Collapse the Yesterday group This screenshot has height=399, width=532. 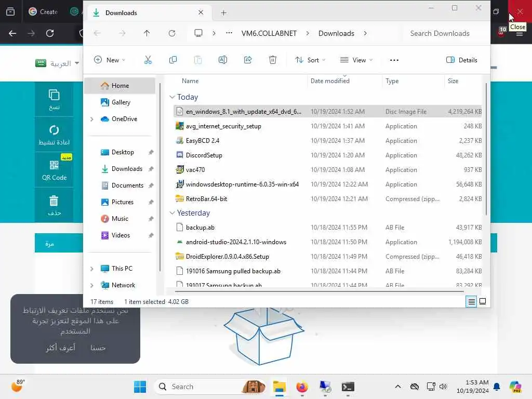click(x=172, y=212)
